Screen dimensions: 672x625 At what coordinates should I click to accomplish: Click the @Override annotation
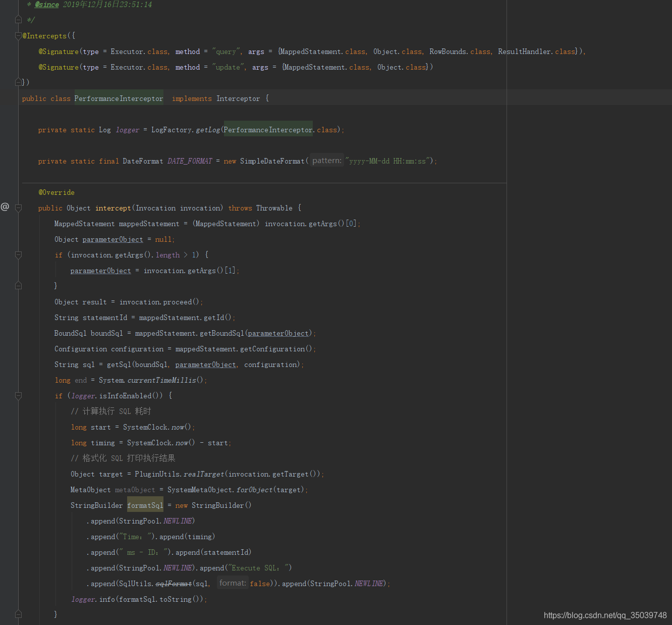(x=57, y=192)
